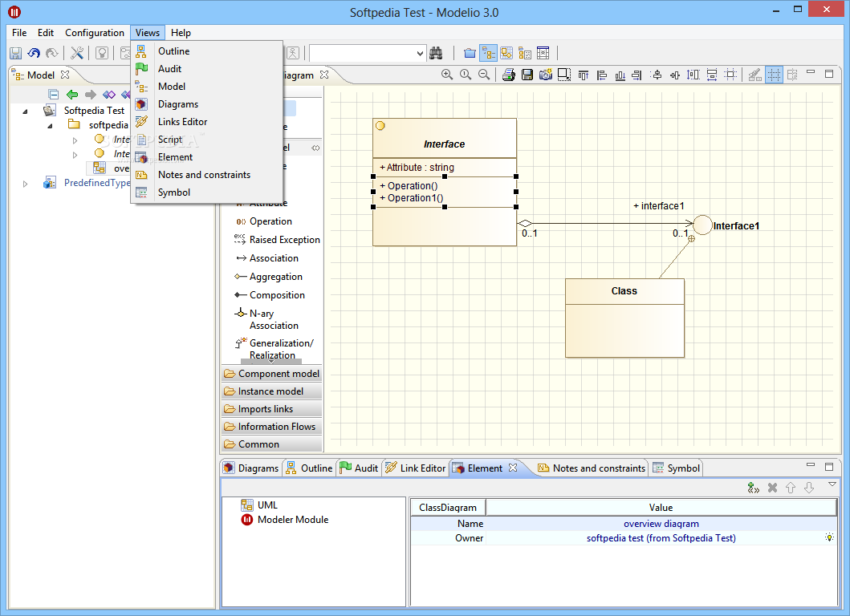The height and width of the screenshot is (616, 850).
Task: Click the zoom out magnifier icon
Action: 483,75
